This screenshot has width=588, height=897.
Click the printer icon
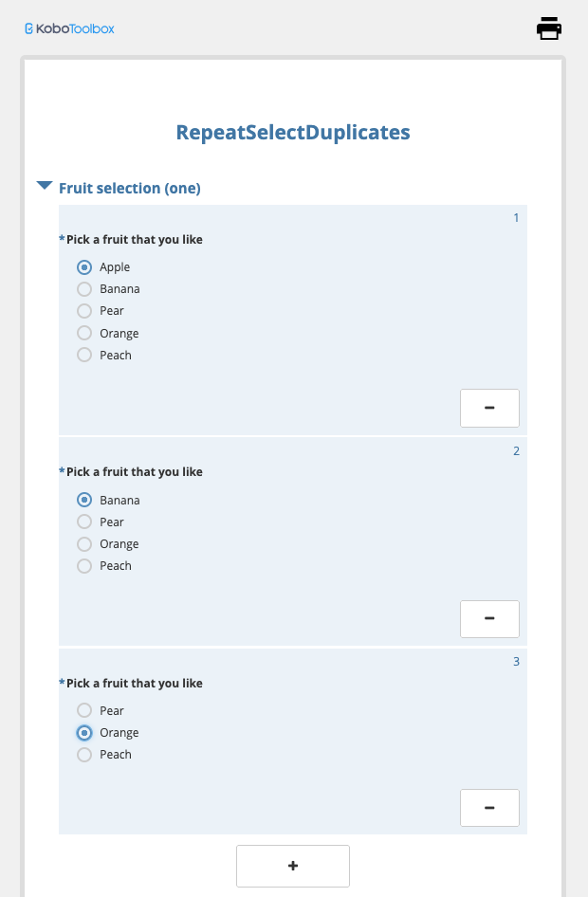[x=548, y=28]
